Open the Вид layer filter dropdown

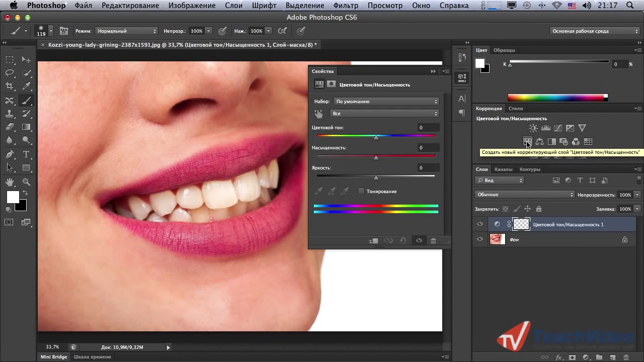[500, 180]
